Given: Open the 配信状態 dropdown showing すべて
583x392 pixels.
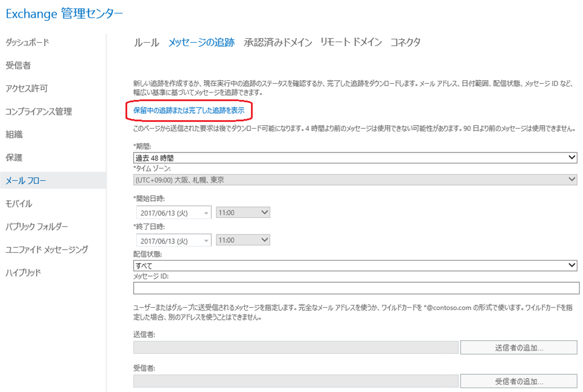Looking at the screenshot, I should (355, 266).
